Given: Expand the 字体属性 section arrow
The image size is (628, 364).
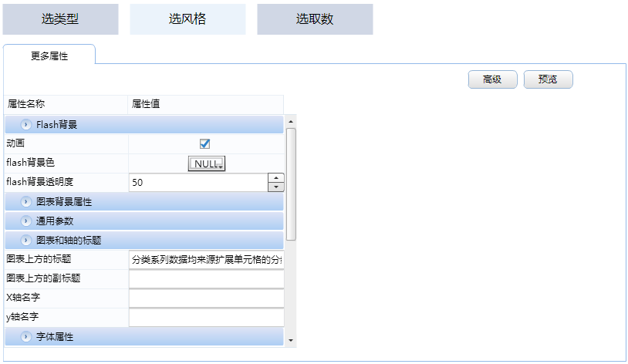Looking at the screenshot, I should point(25,336).
